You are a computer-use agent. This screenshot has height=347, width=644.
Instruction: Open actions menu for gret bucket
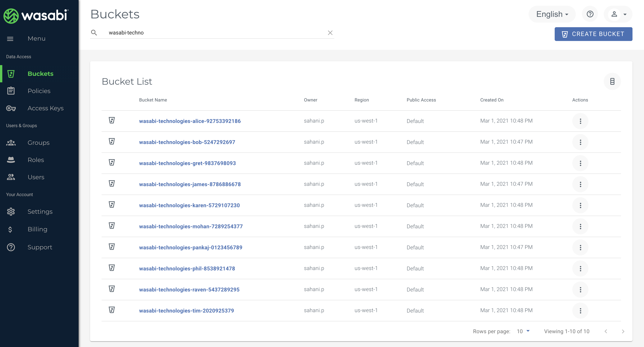(x=580, y=163)
